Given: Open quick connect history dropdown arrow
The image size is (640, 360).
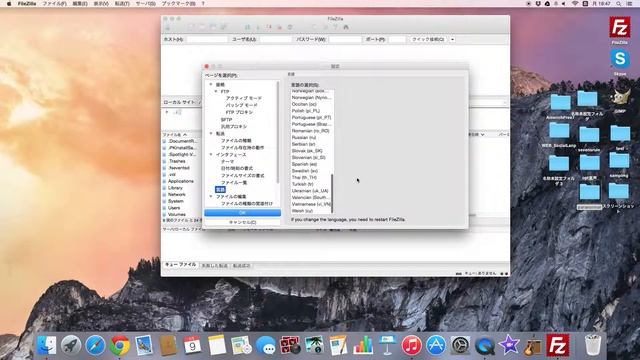Looking at the screenshot, I should [x=452, y=40].
